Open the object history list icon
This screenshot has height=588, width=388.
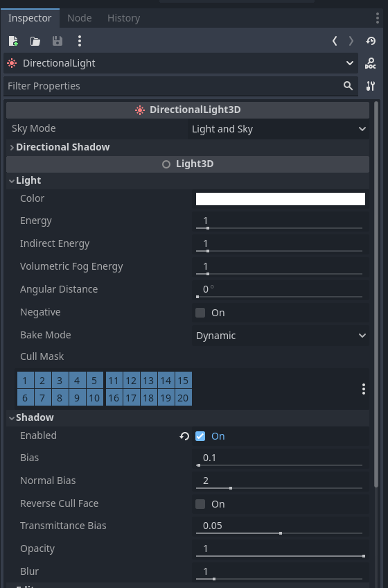pyautogui.click(x=371, y=41)
